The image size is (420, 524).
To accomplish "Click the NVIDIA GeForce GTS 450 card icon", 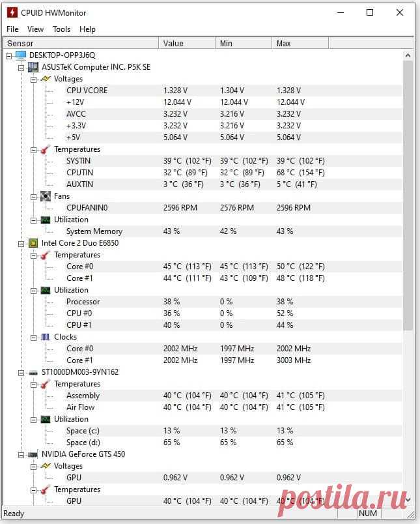I will click(33, 454).
